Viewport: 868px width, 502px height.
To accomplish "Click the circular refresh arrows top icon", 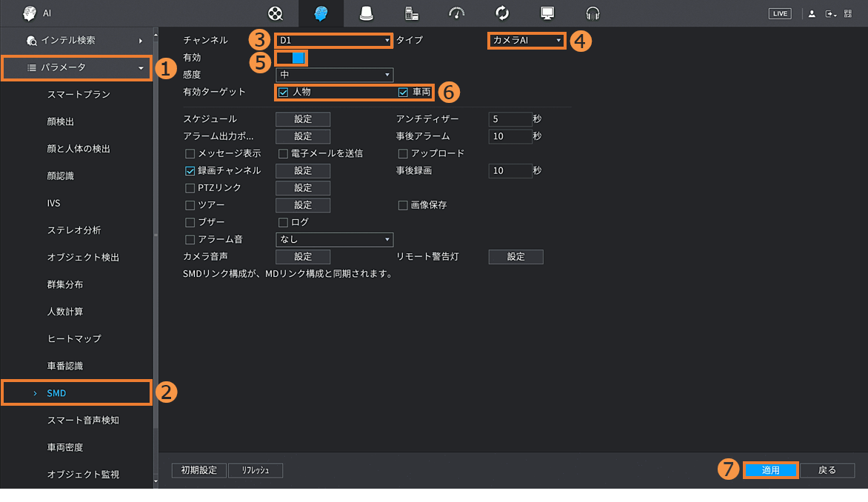I will click(x=502, y=13).
